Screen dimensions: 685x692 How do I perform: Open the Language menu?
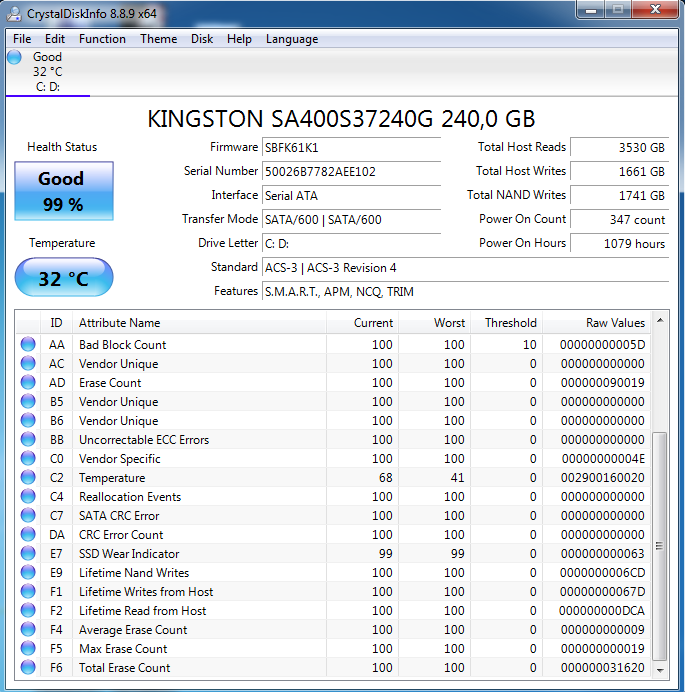click(x=292, y=39)
